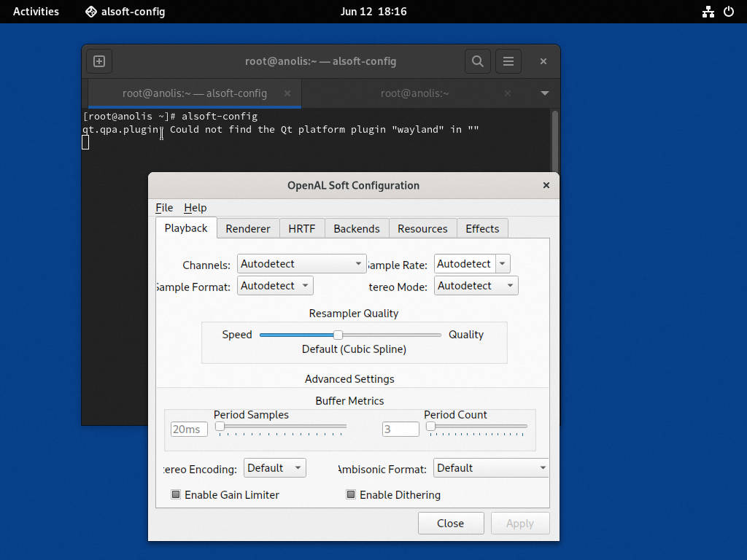Open the Stereo Mode dropdown
The width and height of the screenshot is (747, 560).
pos(476,286)
